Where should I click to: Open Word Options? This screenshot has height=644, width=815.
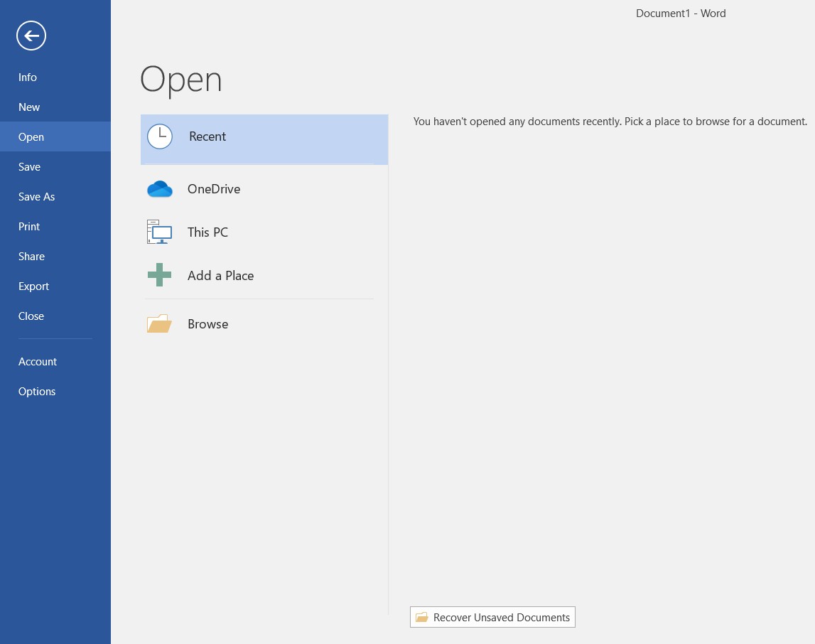(x=37, y=391)
